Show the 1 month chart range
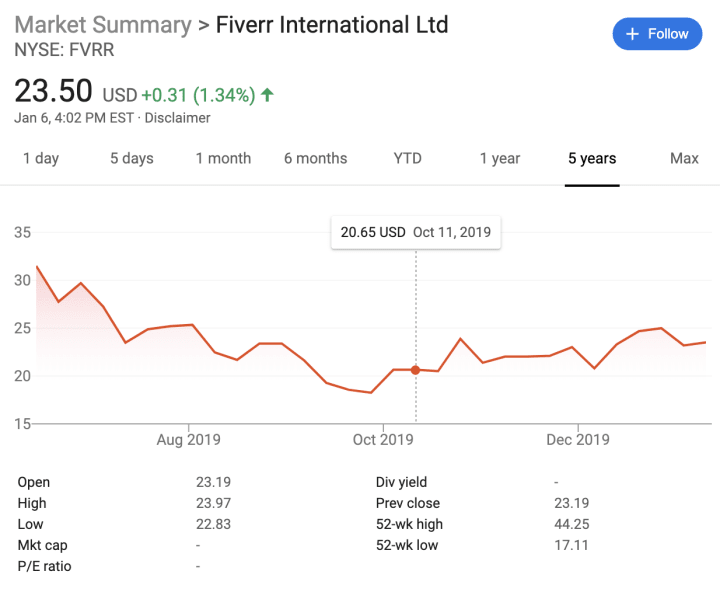The height and width of the screenshot is (599, 720). (223, 158)
